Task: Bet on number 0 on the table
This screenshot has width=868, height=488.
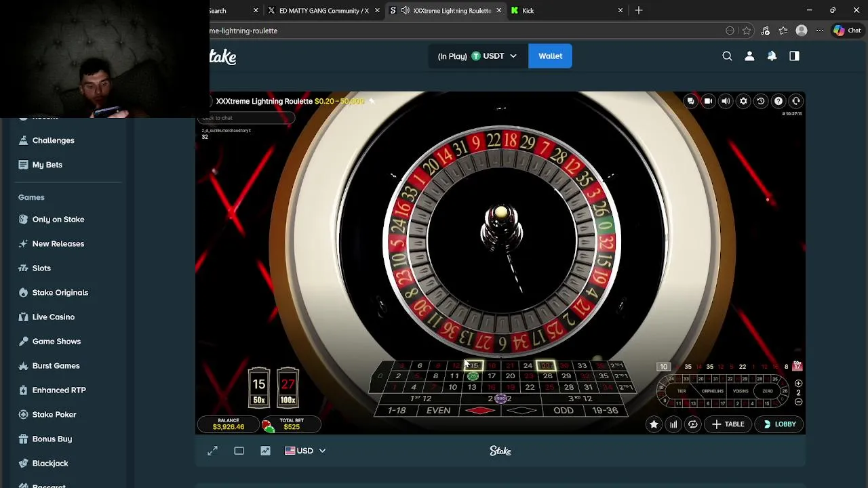Action: pyautogui.click(x=380, y=376)
